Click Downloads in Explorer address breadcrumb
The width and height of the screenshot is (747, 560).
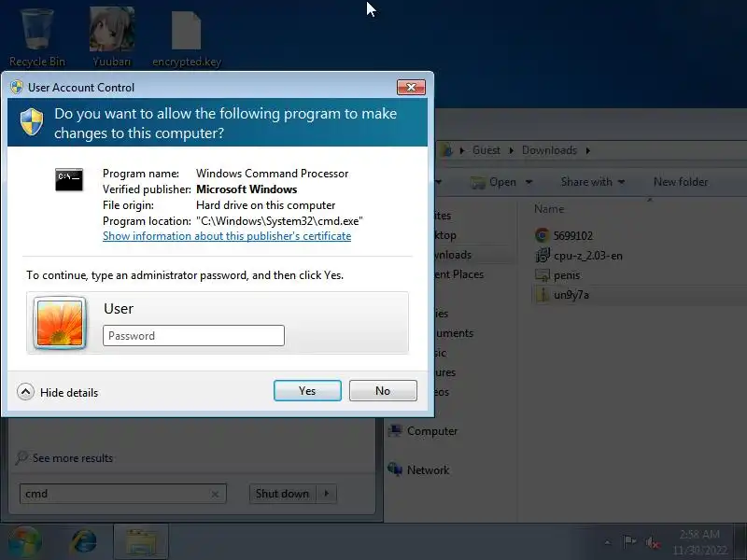[549, 150]
